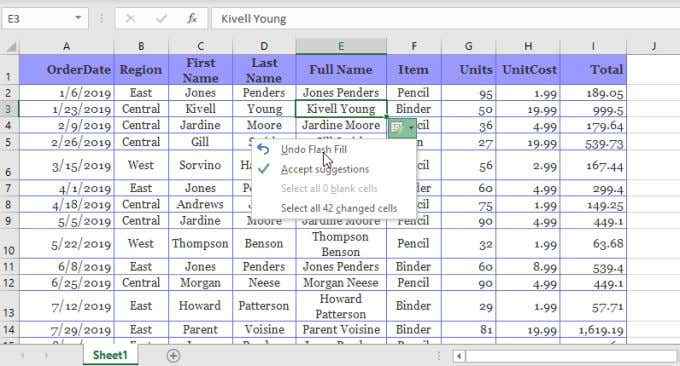Click the Total header cell
Screen dimensions: 680x366
click(593, 69)
